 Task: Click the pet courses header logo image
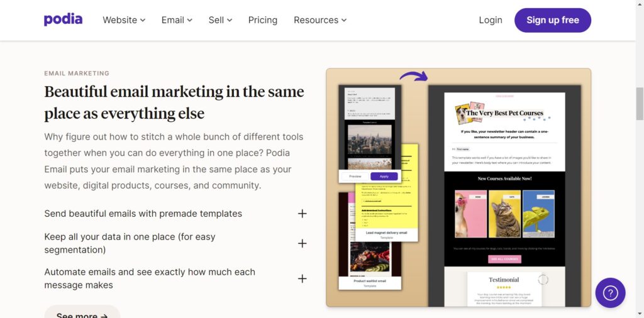pyautogui.click(x=503, y=113)
